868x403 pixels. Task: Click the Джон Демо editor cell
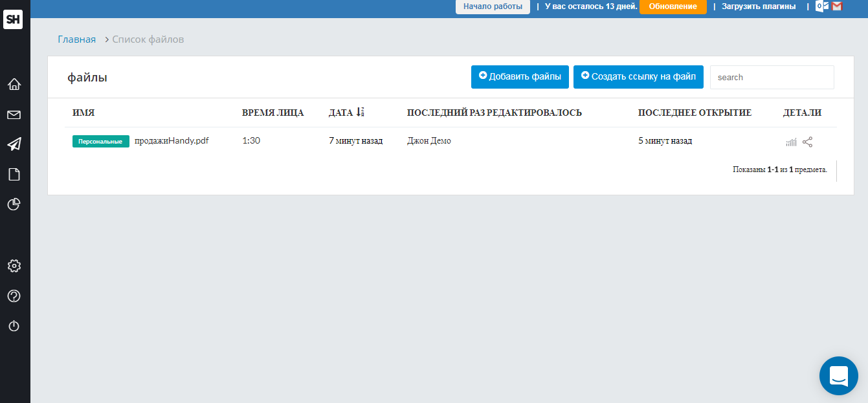click(429, 141)
